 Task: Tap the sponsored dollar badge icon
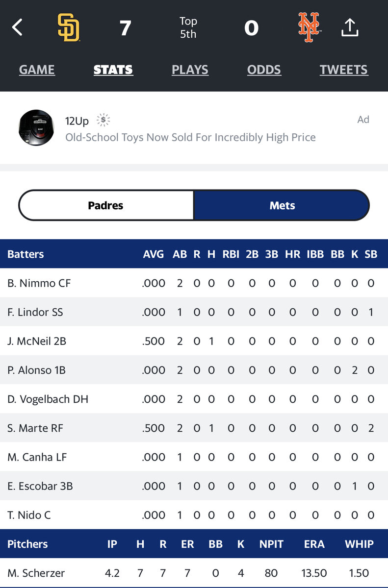(103, 120)
